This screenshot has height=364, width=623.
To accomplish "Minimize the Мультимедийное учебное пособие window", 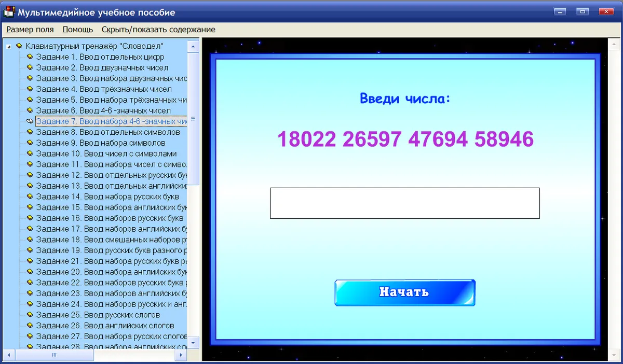I will coord(559,11).
